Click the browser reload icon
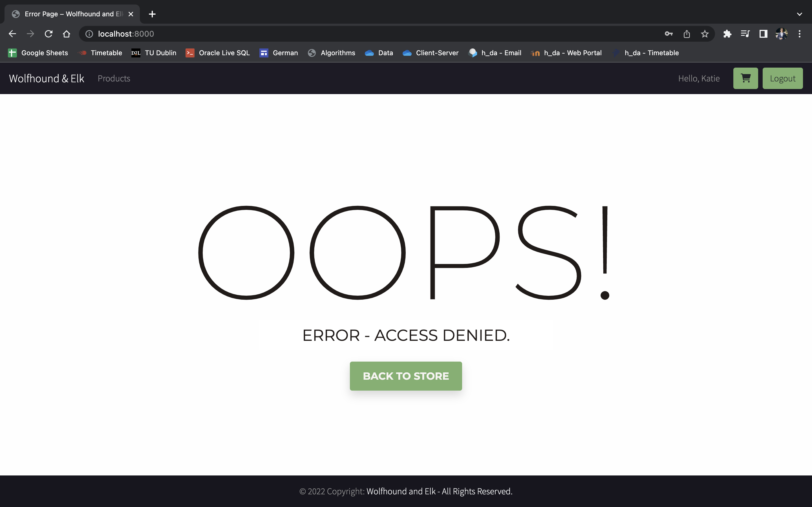 pos(49,34)
